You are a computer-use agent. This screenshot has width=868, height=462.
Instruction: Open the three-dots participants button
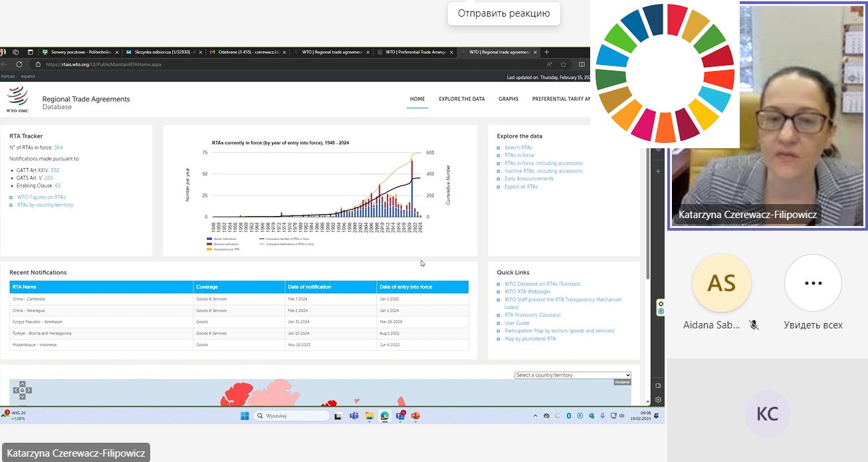click(x=814, y=283)
